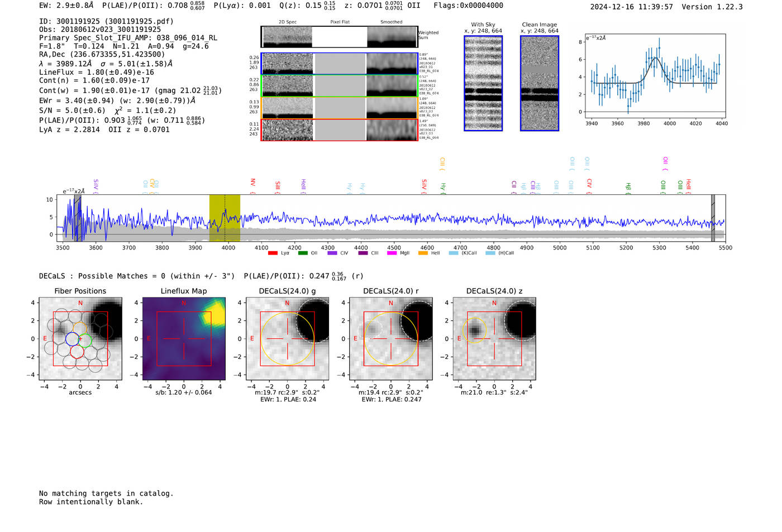Image resolution: width=782 pixels, height=532 pixels.
Task: Click the red NV line marker label
Action: [253, 185]
